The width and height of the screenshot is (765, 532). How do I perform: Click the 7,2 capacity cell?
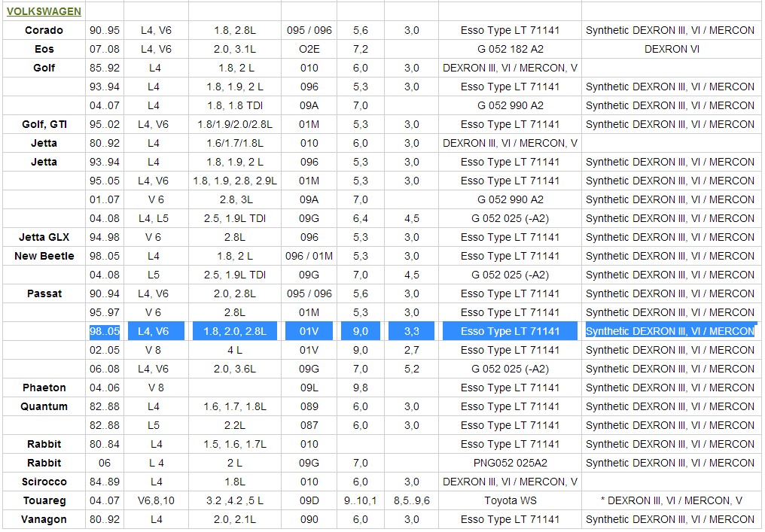pos(361,49)
